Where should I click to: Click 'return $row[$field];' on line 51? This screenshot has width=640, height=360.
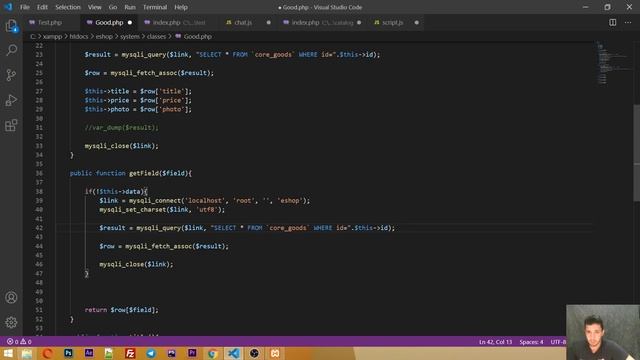pos(122,310)
